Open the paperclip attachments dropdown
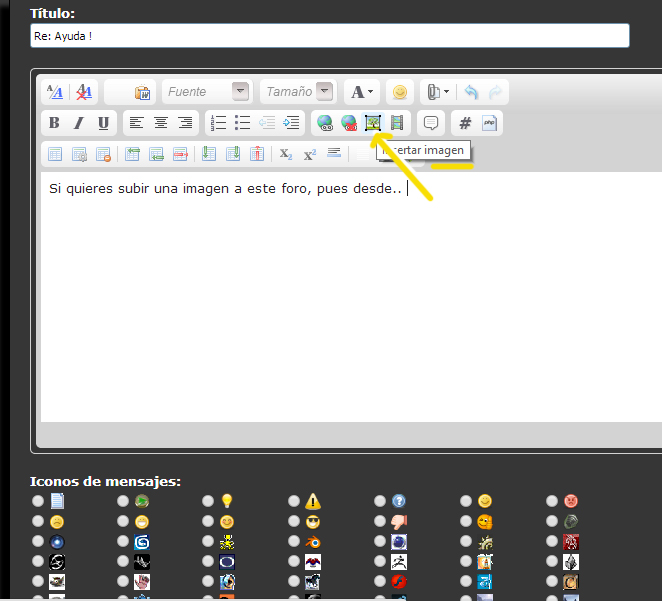Image resolution: width=662 pixels, height=601 pixels. [438, 92]
